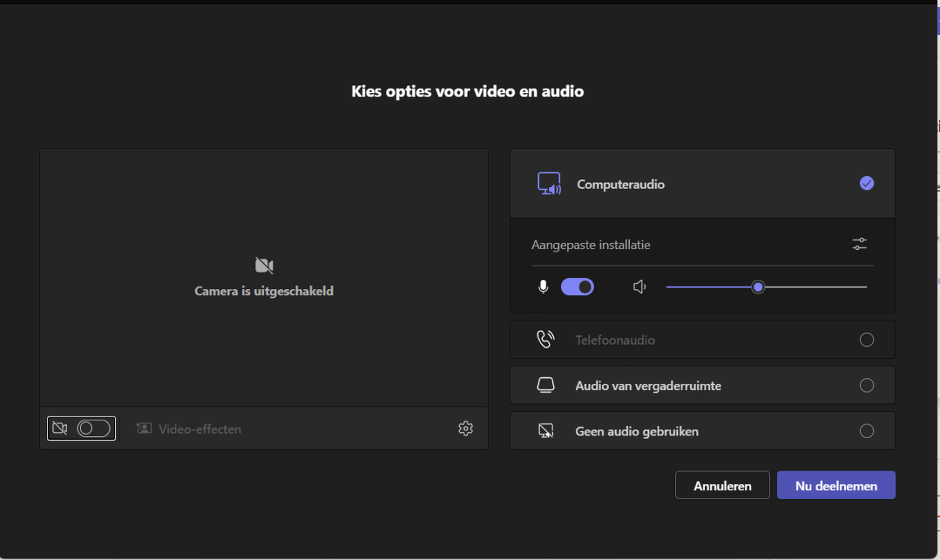Click the speaker volume icon
Image resolution: width=940 pixels, height=560 pixels.
pyautogui.click(x=639, y=287)
